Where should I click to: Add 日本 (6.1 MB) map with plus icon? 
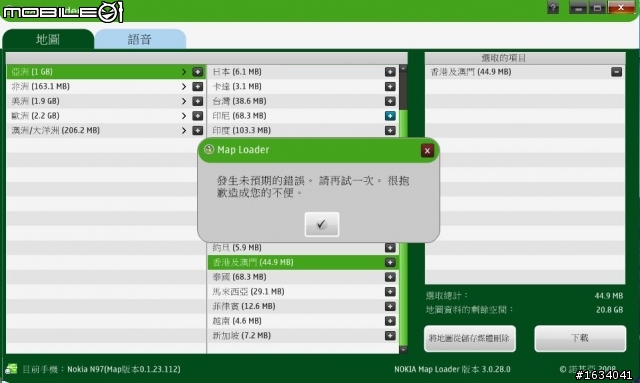click(390, 72)
